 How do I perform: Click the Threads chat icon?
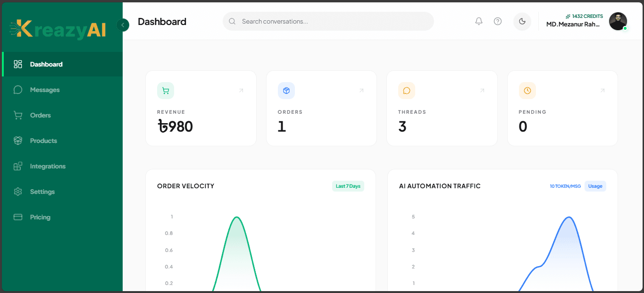click(x=407, y=91)
